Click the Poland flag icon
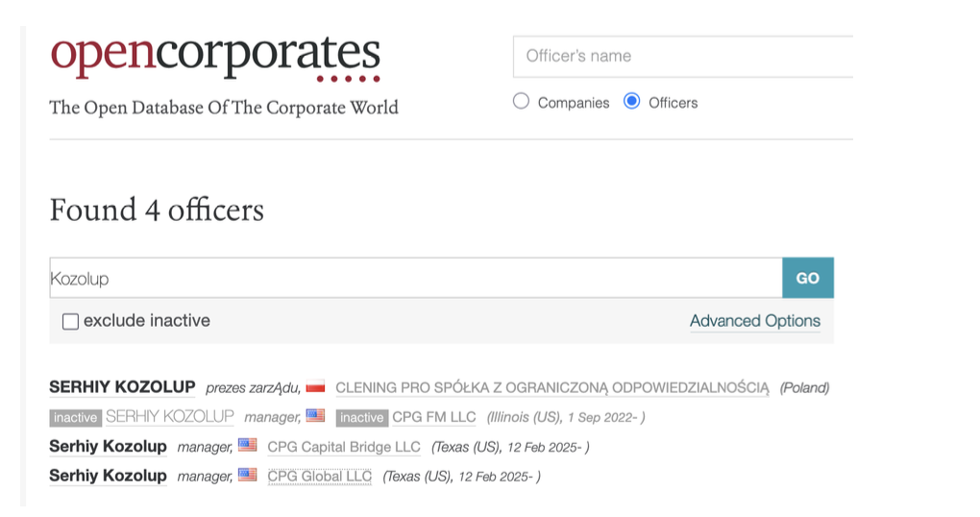The image size is (980, 517). tap(315, 387)
